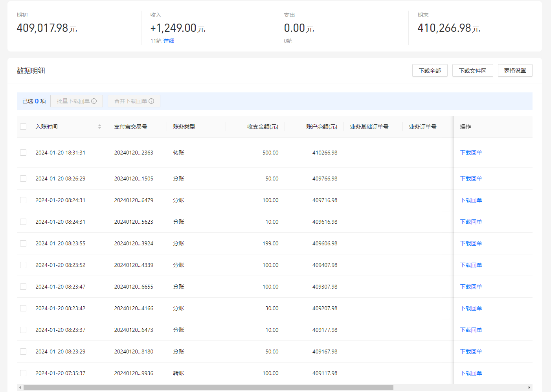Click 合并下载回单 button
551x392 pixels.
point(134,101)
